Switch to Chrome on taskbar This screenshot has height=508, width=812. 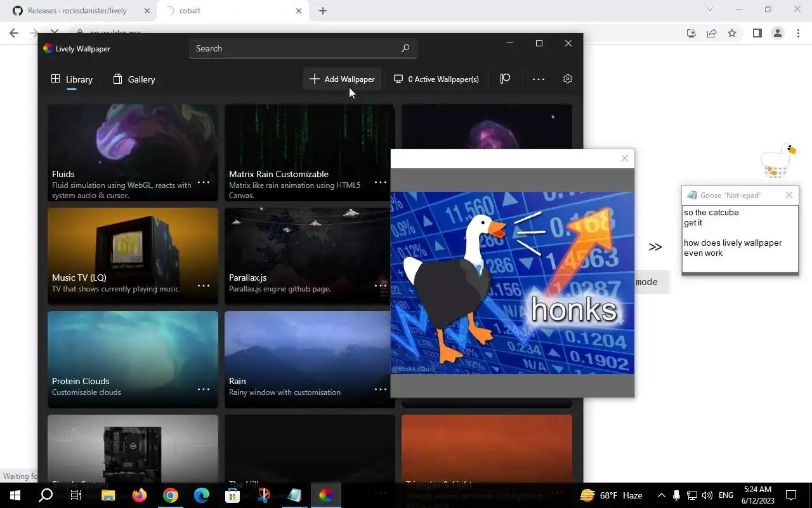tap(170, 495)
